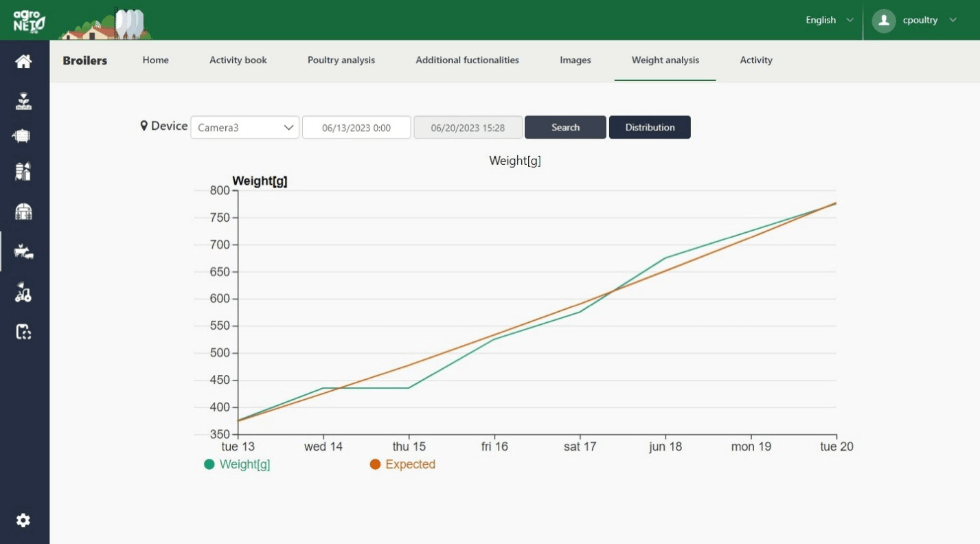Click the settings gear icon
Screen dimensions: 980x544
pyautogui.click(x=23, y=521)
